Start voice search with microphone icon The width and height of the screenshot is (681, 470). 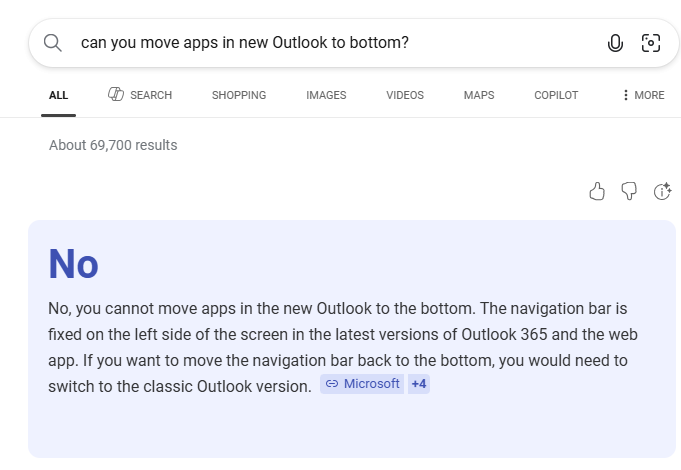pyautogui.click(x=615, y=43)
